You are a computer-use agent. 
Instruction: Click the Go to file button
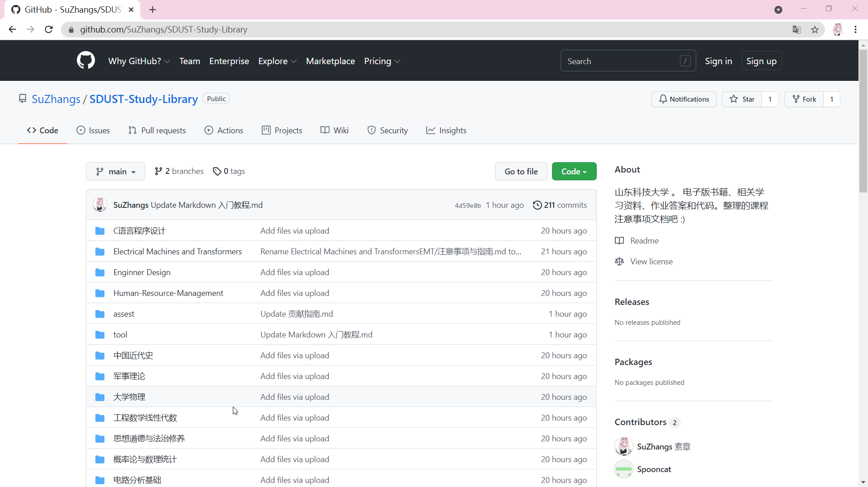point(521,171)
